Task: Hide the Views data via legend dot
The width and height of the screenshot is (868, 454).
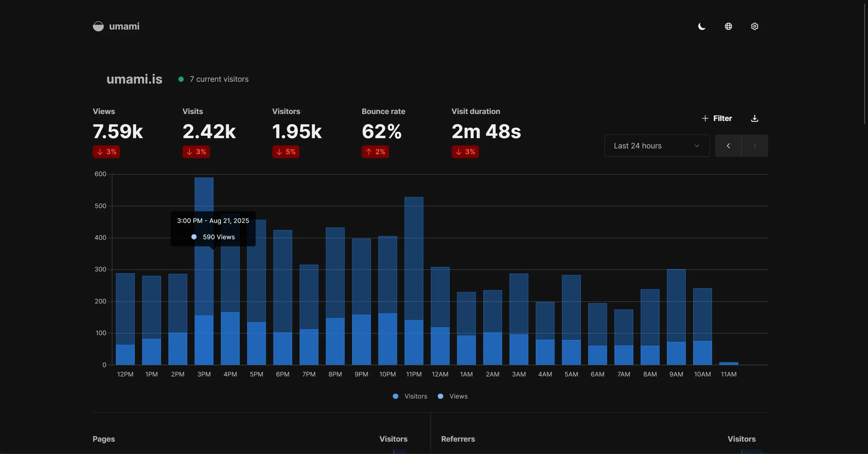Action: pyautogui.click(x=440, y=396)
